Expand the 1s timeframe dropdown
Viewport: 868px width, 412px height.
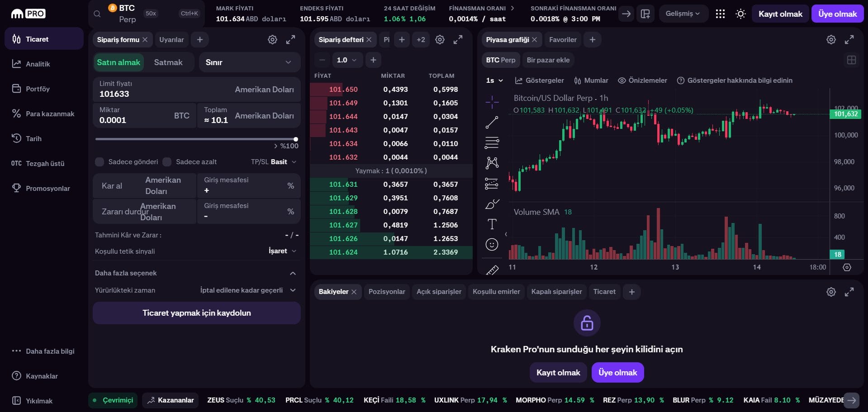pos(494,81)
